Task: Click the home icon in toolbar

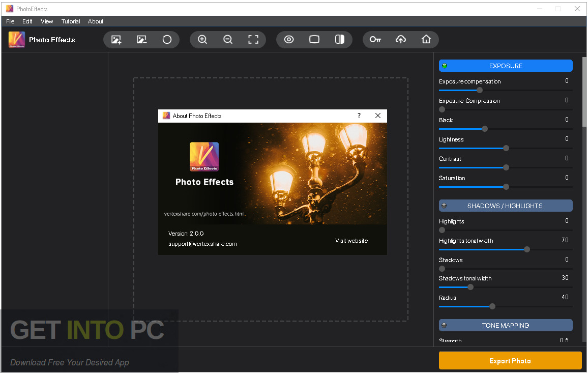Action: tap(426, 39)
